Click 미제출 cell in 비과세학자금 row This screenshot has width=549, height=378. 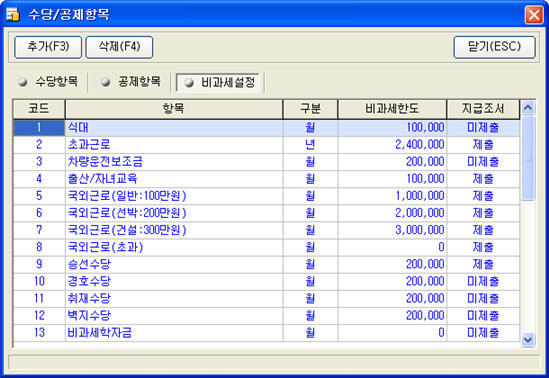click(x=483, y=333)
